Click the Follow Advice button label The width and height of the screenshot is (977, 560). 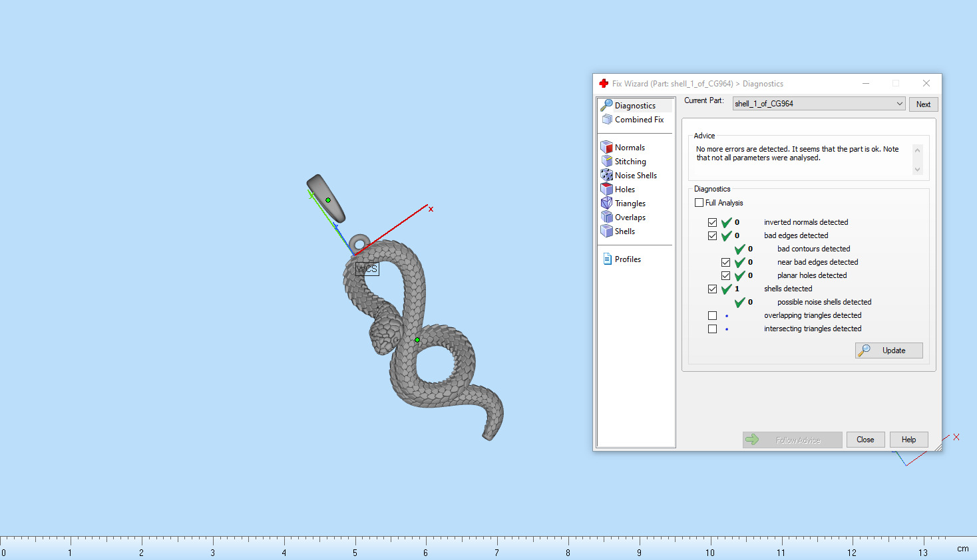click(798, 440)
